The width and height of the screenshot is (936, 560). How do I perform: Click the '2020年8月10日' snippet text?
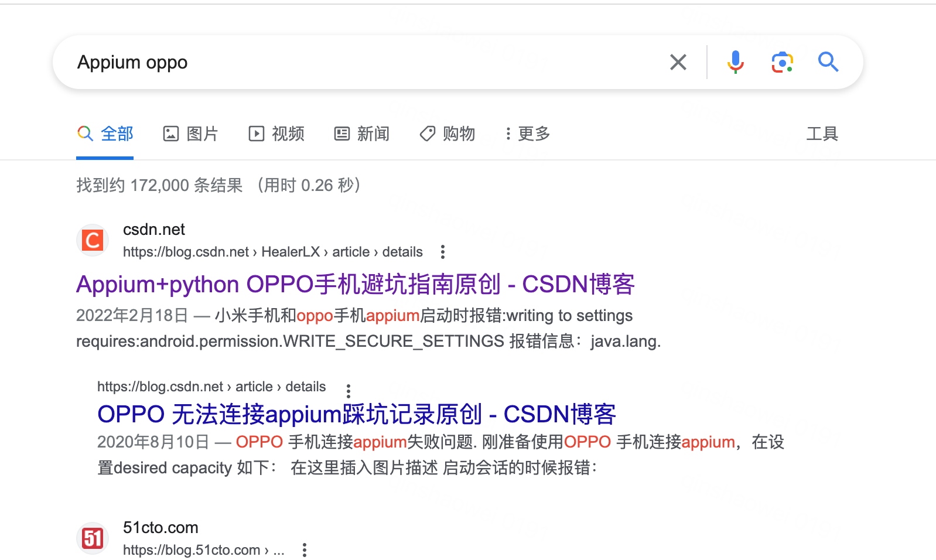tap(153, 442)
